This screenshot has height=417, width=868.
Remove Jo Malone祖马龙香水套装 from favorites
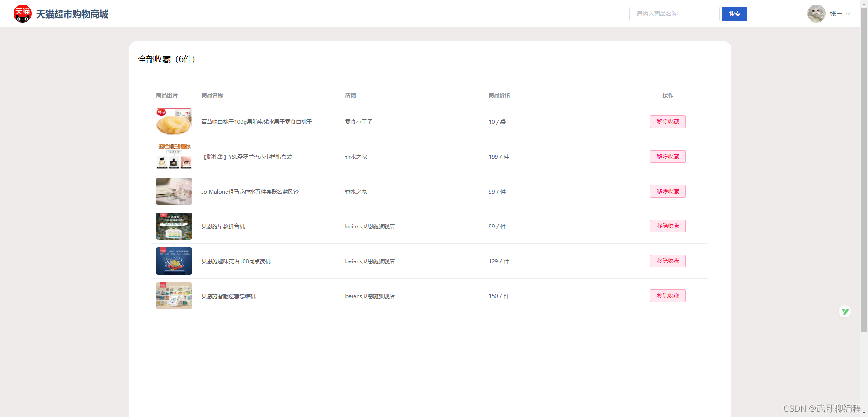click(x=667, y=191)
